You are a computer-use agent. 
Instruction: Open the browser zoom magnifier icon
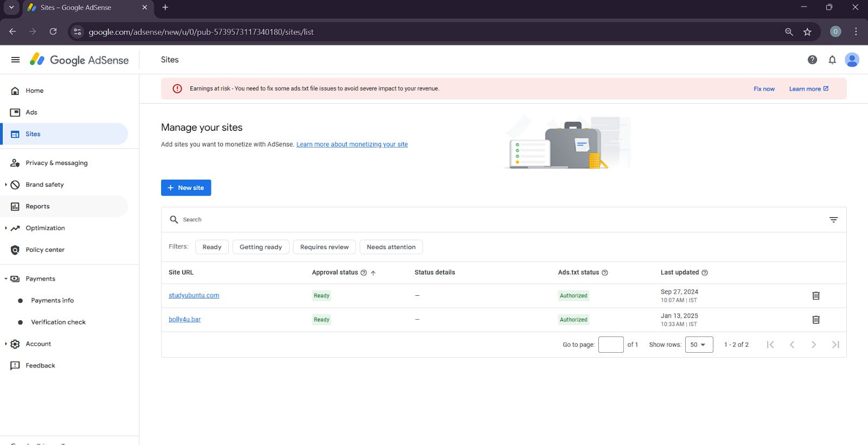(789, 32)
